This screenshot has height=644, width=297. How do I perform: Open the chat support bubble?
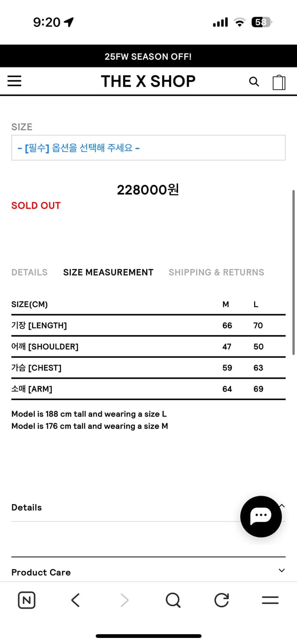[x=261, y=516]
